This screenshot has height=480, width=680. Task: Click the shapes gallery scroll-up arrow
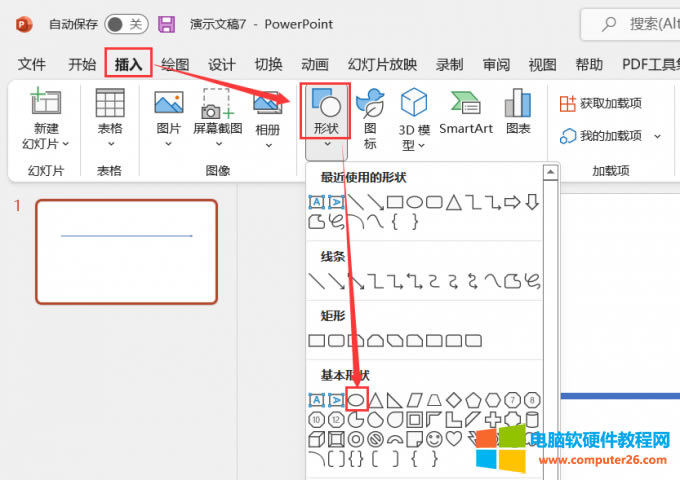click(550, 172)
